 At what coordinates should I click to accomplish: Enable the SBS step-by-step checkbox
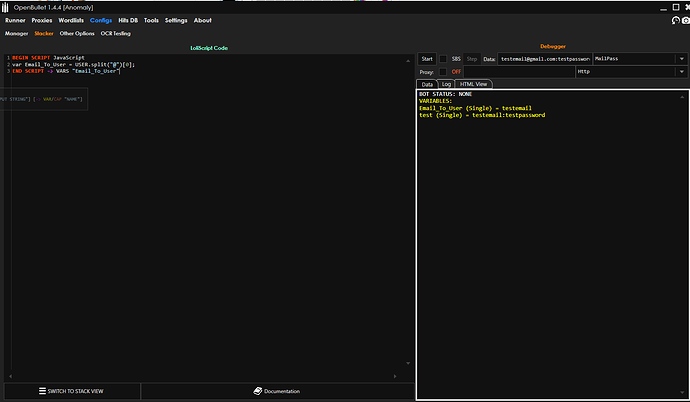coord(443,59)
